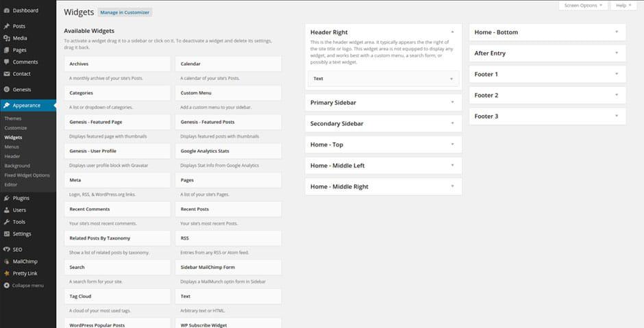644x328 pixels.
Task: Expand the Home - Bottom widget area
Action: tap(617, 31)
